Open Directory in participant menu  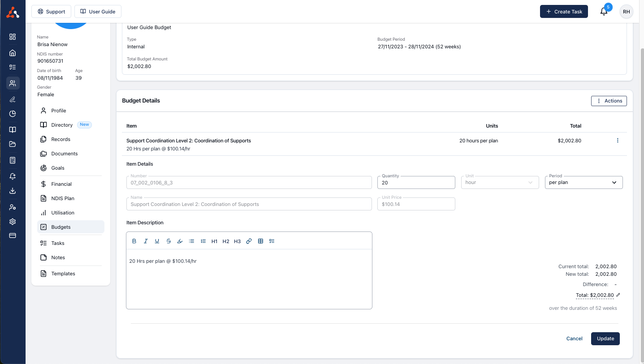(71, 125)
